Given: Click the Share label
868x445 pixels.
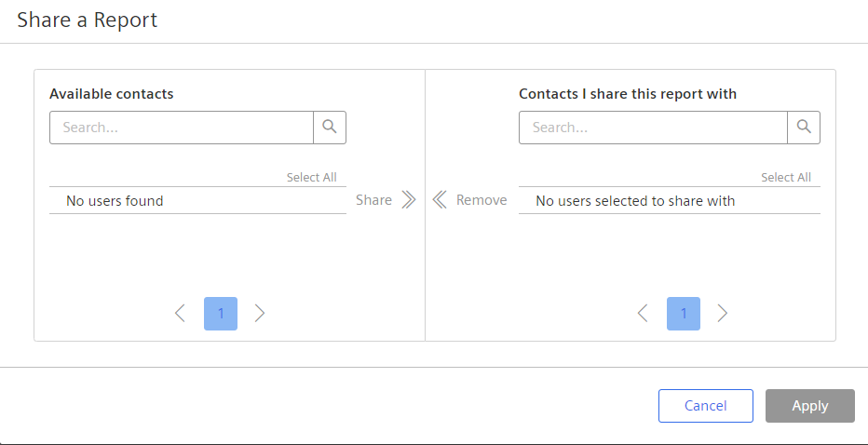Looking at the screenshot, I should 373,200.
